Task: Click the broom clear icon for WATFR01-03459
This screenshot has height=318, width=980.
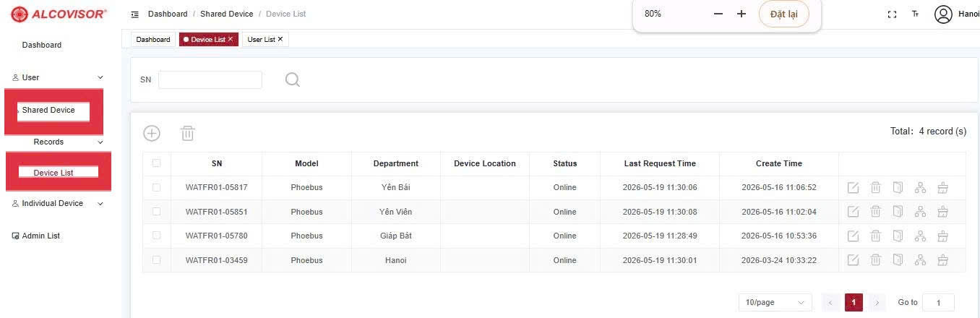Action: [x=942, y=260]
